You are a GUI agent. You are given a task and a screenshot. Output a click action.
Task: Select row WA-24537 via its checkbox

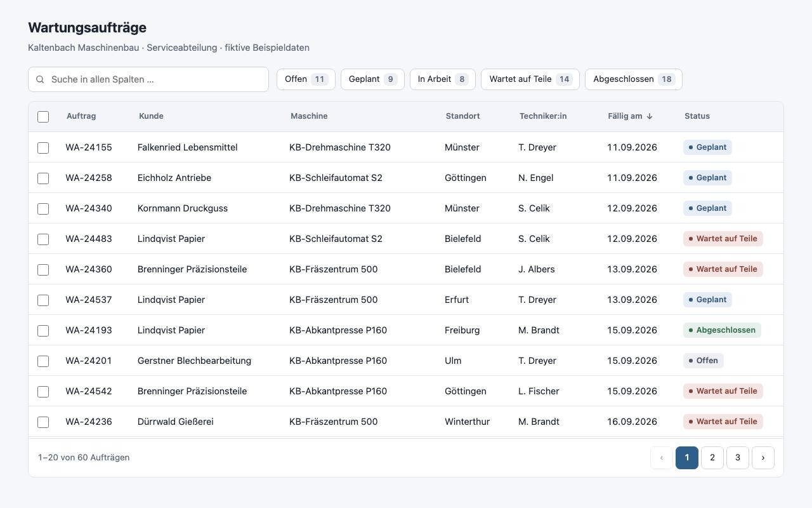(43, 300)
